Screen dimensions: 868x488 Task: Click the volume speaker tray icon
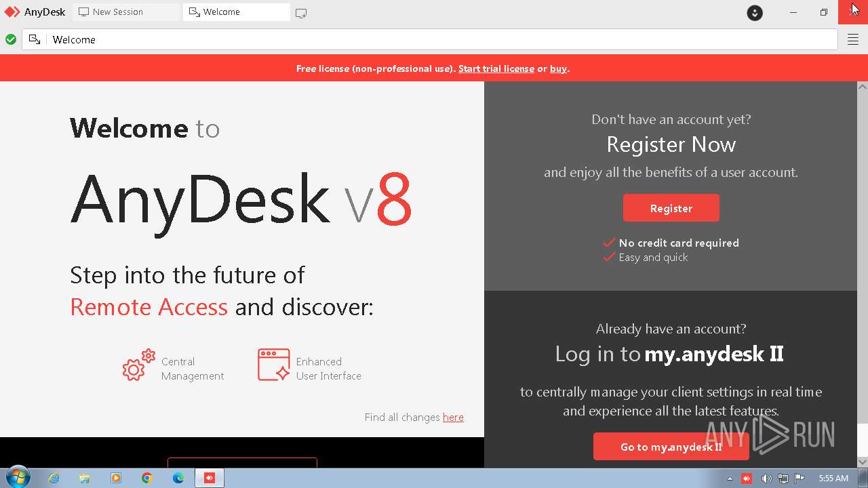pyautogui.click(x=766, y=479)
